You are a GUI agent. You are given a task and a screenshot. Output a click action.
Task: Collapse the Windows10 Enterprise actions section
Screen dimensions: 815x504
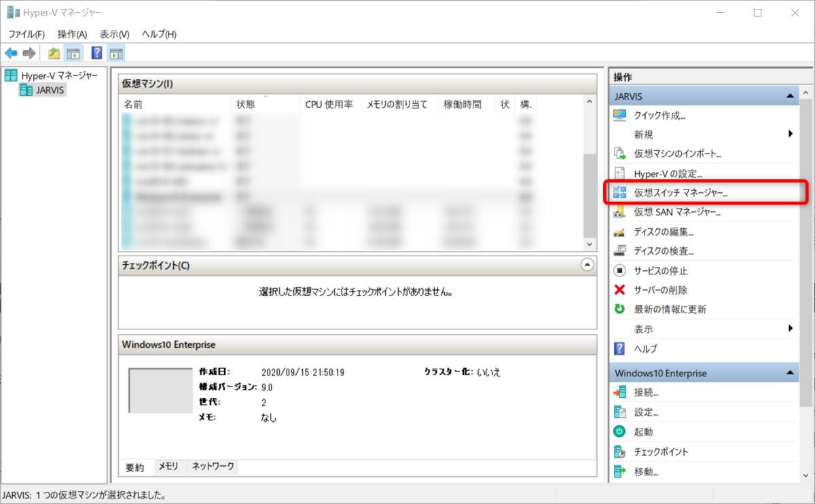pyautogui.click(x=790, y=373)
